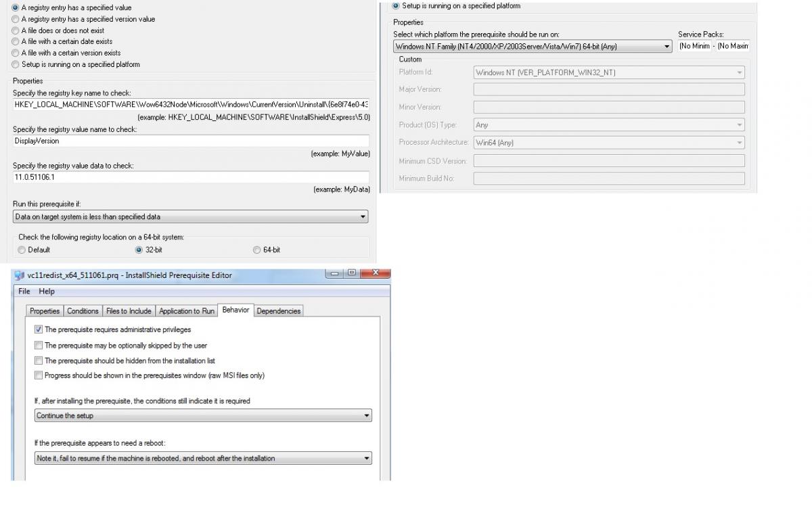The width and height of the screenshot is (812, 531).
Task: Open the Help menu
Action: click(47, 292)
